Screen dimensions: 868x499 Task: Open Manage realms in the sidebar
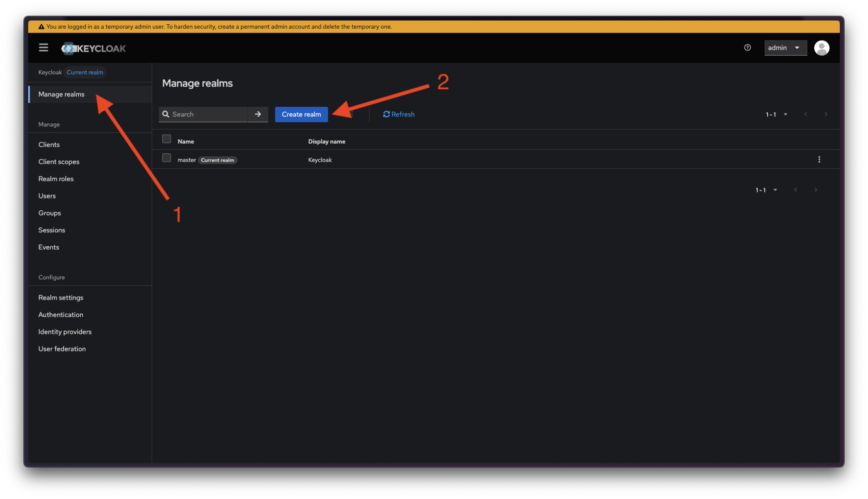point(90,94)
